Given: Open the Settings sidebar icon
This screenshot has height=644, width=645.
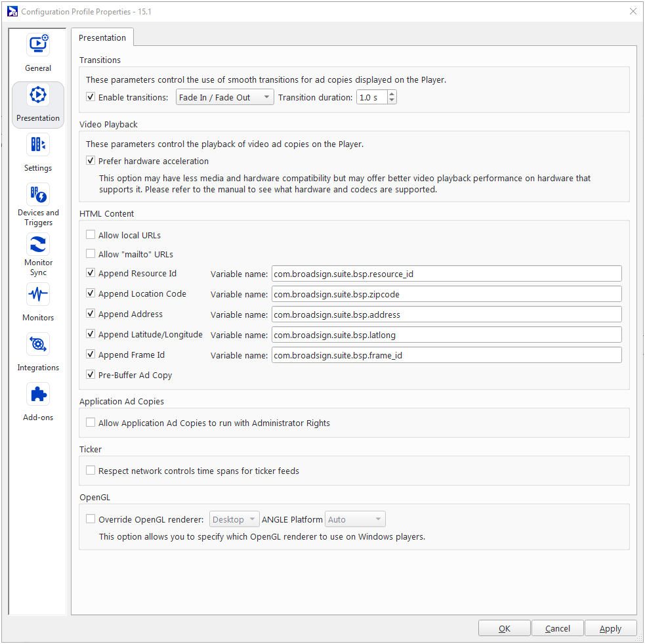Looking at the screenshot, I should click(x=38, y=145).
